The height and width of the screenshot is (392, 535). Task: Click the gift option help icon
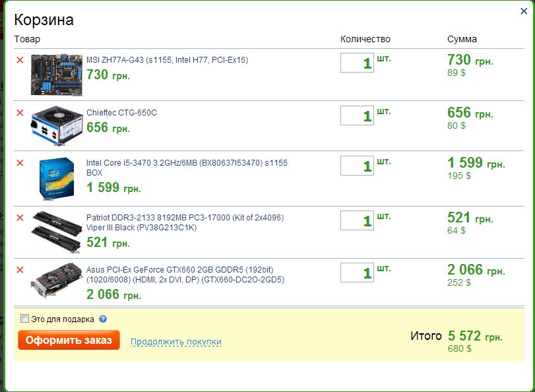(103, 319)
